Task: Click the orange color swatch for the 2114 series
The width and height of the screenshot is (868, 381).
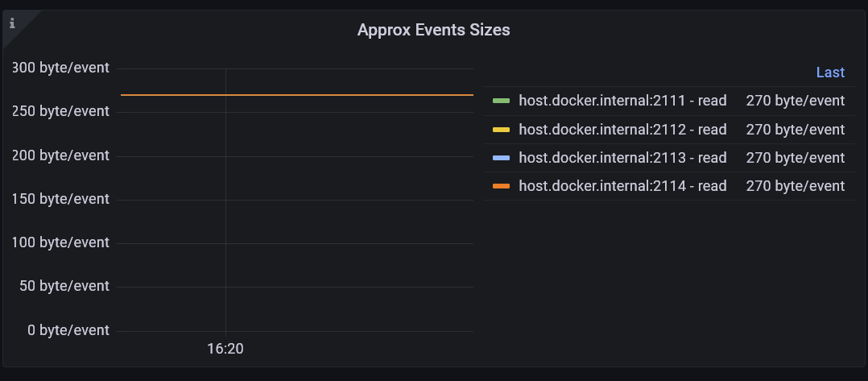Action: click(501, 186)
